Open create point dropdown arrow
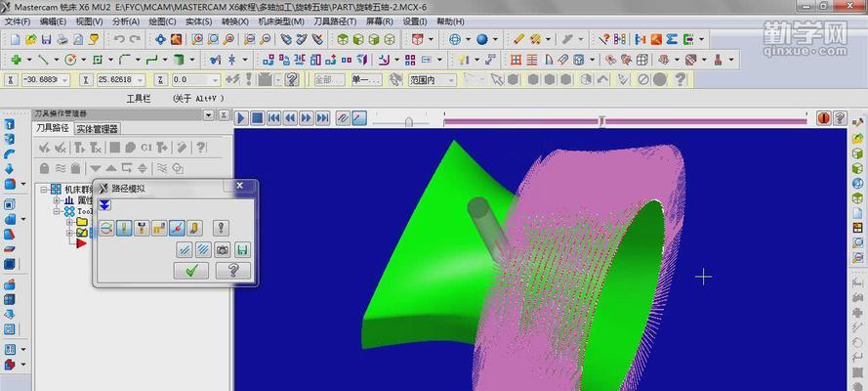This screenshot has width=868, height=391. point(28,60)
